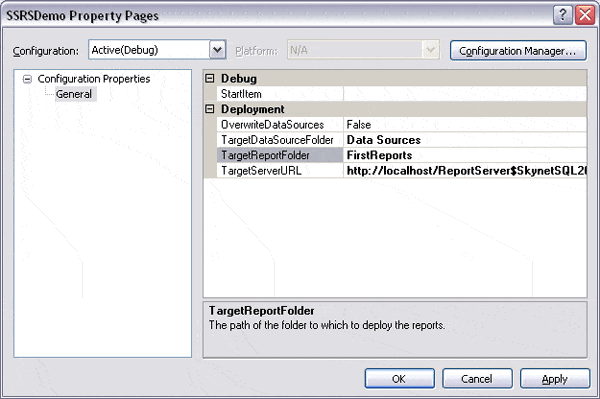The height and width of the screenshot is (399, 600).
Task: Open Configuration Manager
Action: (518, 50)
